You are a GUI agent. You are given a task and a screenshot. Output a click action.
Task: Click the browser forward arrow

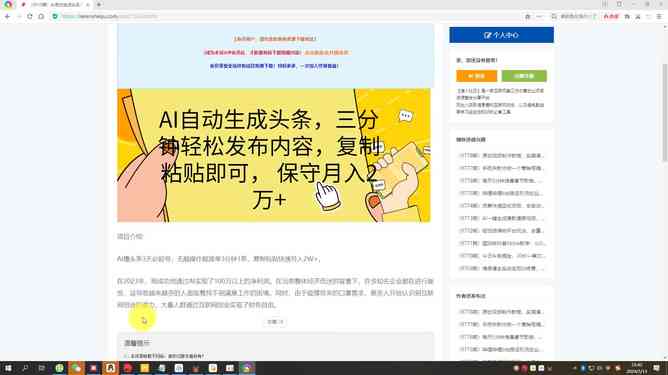tap(18, 16)
